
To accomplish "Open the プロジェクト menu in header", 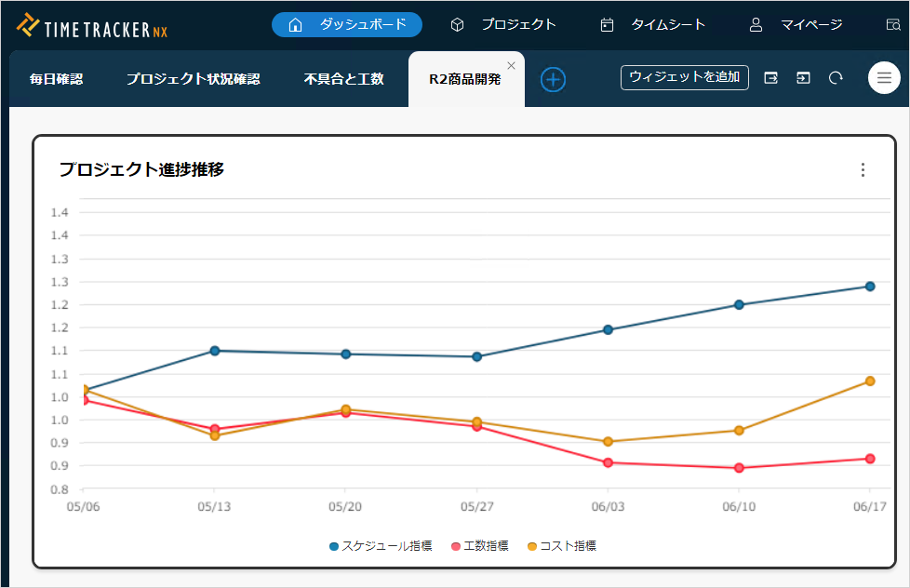I will point(503,25).
